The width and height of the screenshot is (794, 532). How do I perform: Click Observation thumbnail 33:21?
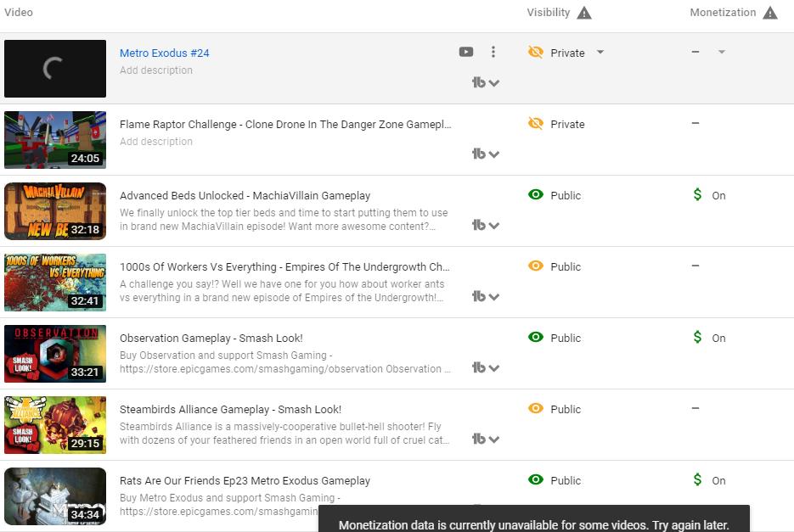pos(55,354)
